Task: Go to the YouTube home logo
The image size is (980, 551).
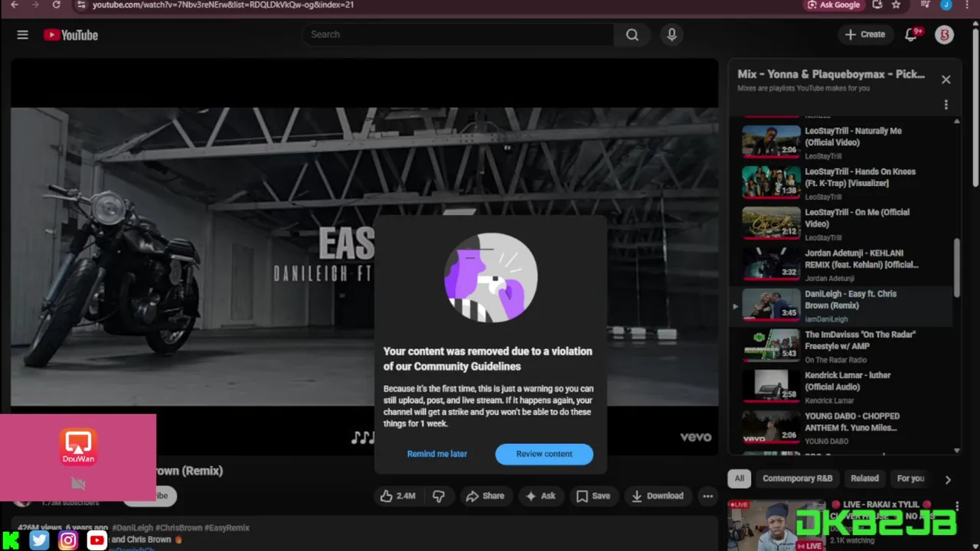Action: click(x=70, y=34)
